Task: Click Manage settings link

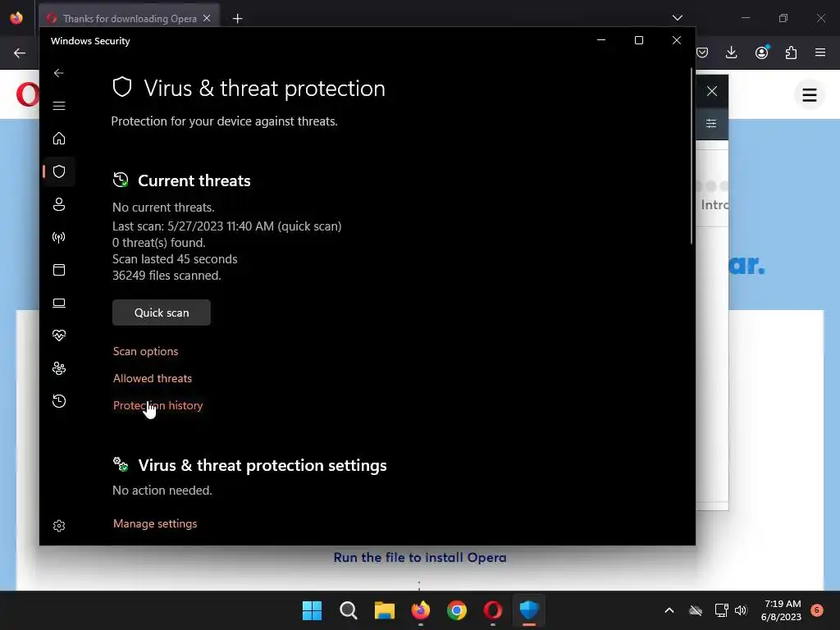Action: point(155,523)
